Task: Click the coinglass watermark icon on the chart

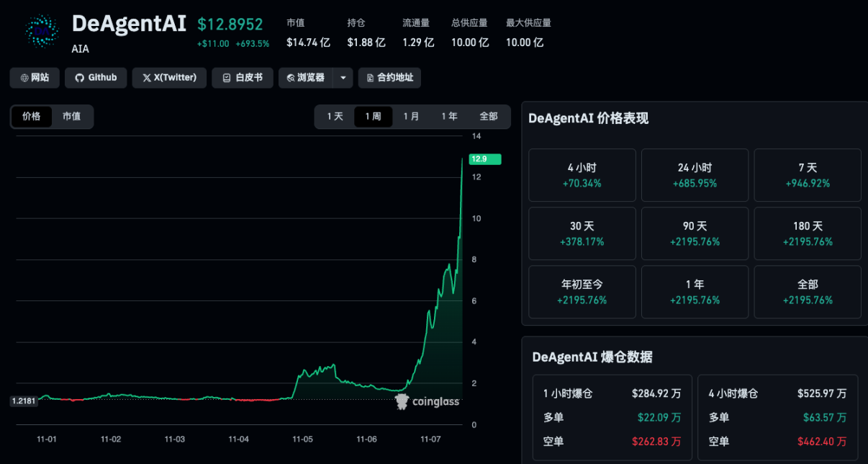Action: coord(401,402)
